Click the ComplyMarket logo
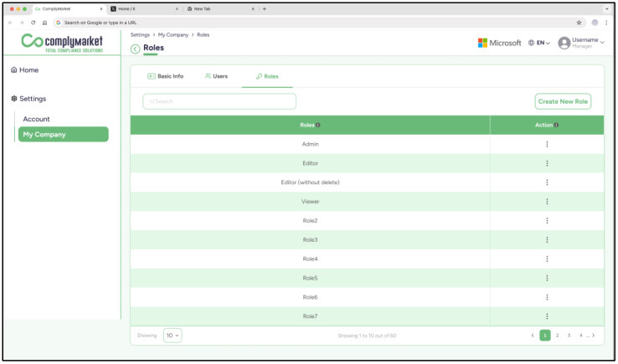This screenshot has height=364, width=618. point(62,43)
